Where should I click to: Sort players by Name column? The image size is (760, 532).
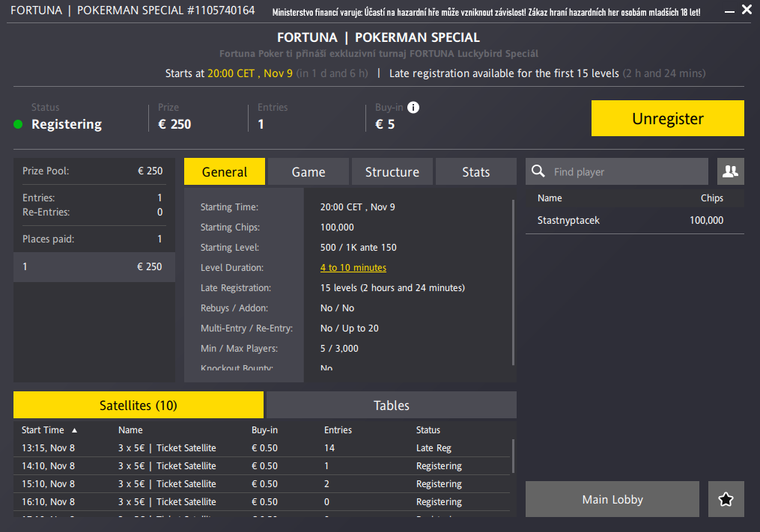(x=550, y=198)
